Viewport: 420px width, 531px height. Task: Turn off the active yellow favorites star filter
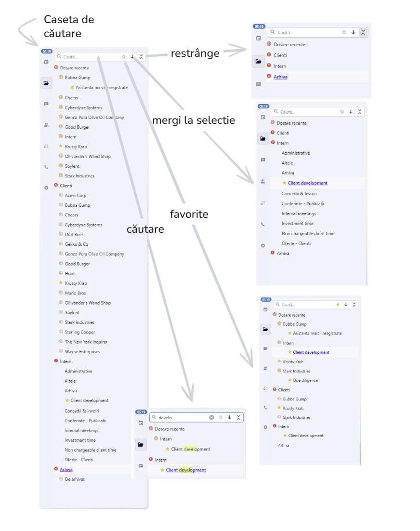[x=338, y=305]
